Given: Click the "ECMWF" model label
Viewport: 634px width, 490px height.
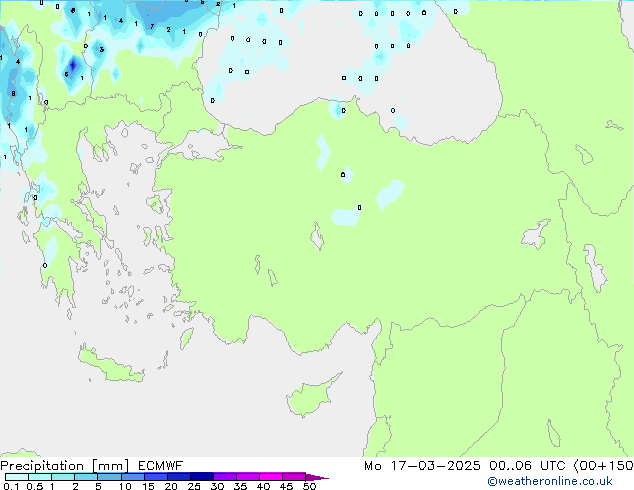Looking at the screenshot, I should [x=161, y=466].
